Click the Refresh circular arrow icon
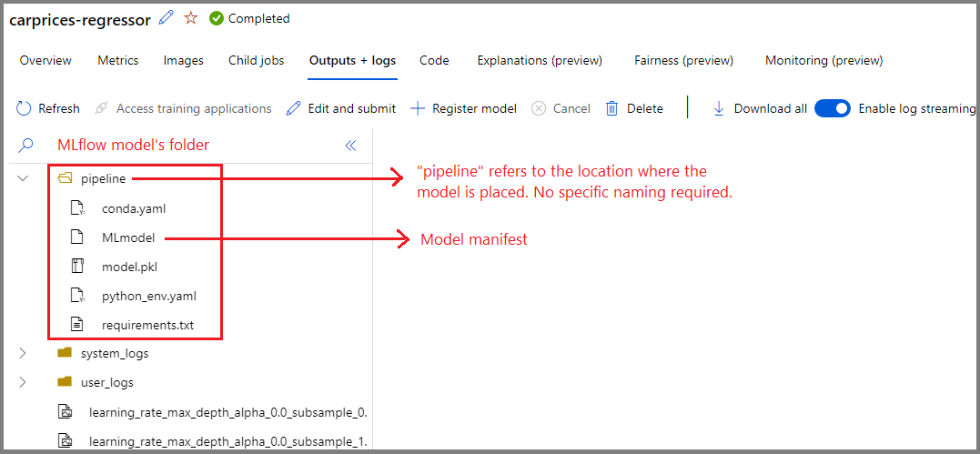 pyautogui.click(x=24, y=108)
